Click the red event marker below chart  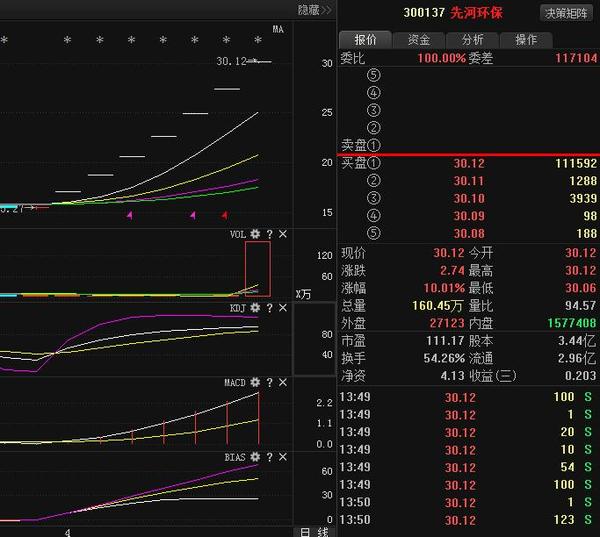point(224,215)
